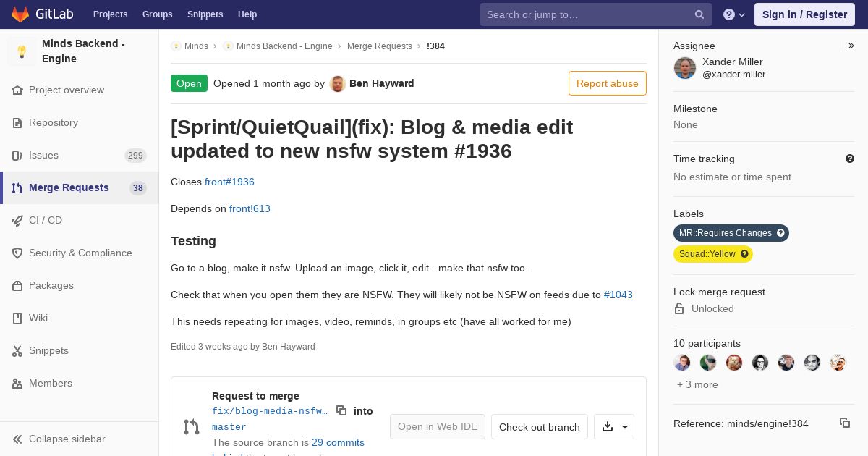Image resolution: width=868 pixels, height=456 pixels.
Task: Click the Project overview home icon
Action: [17, 90]
